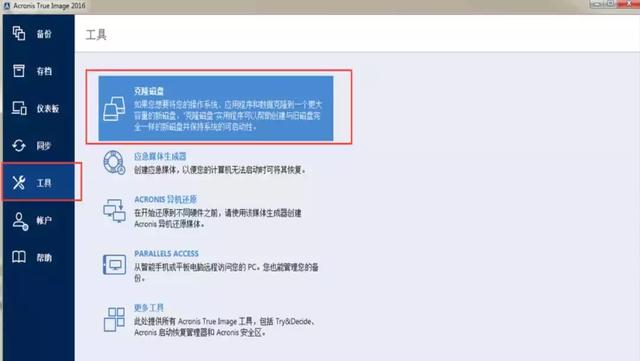Open the 备份 backup icon in sidebar
Viewport: 640px width, 361px height.
[x=19, y=33]
